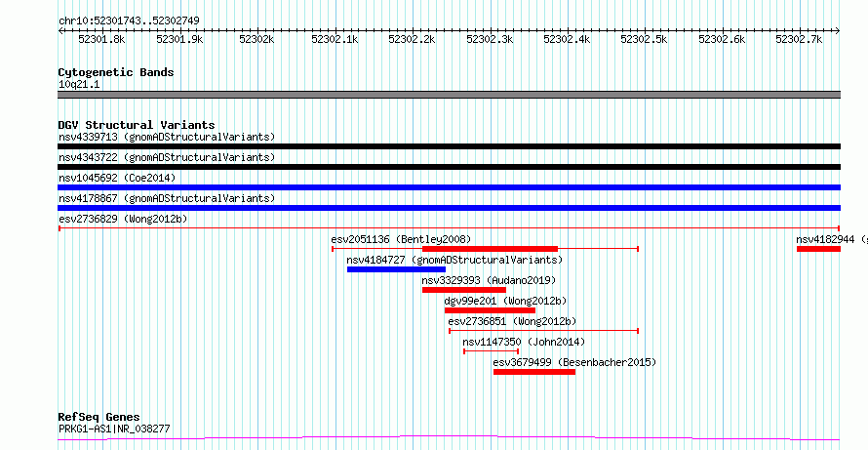Select the red bar under nsv4182944
868x450 pixels.
coord(818,249)
